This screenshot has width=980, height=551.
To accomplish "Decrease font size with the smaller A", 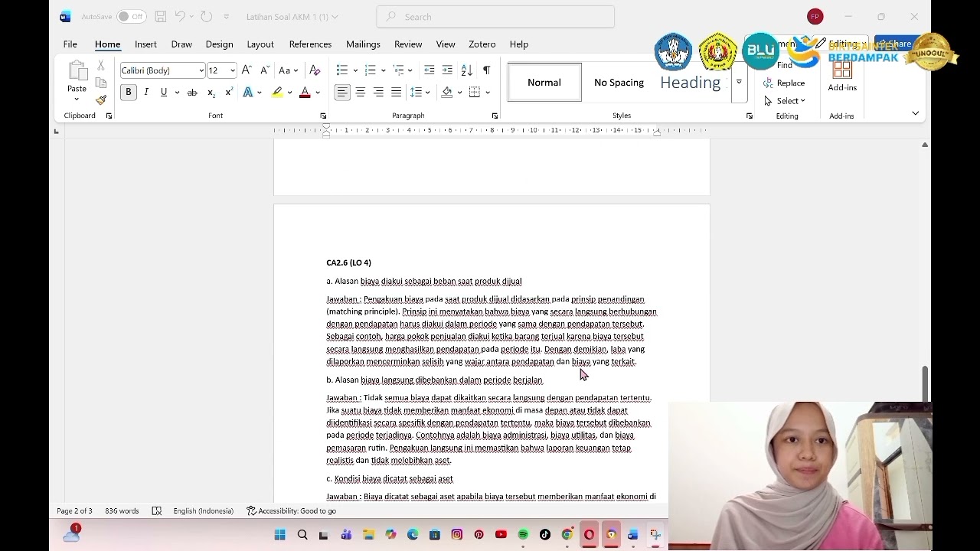I will tap(265, 70).
